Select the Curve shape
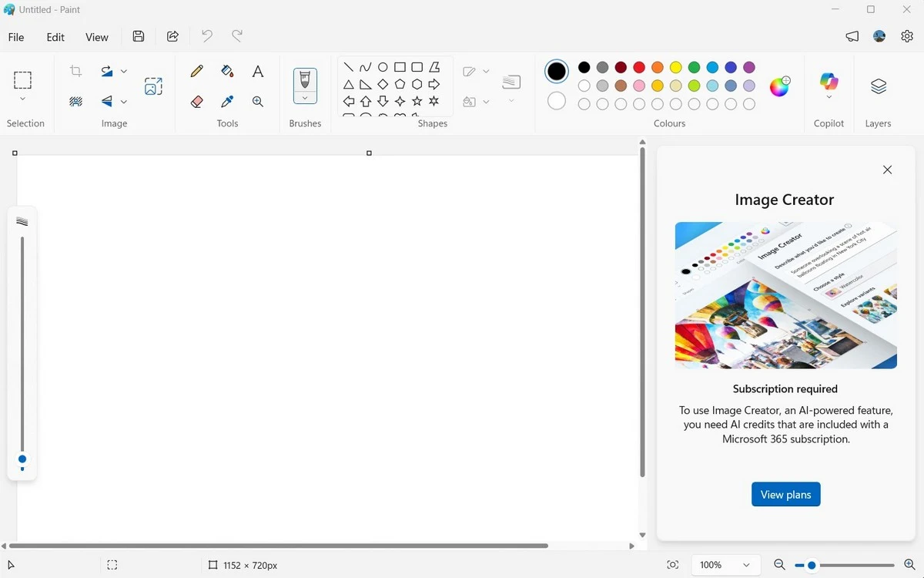924x578 pixels. point(366,68)
